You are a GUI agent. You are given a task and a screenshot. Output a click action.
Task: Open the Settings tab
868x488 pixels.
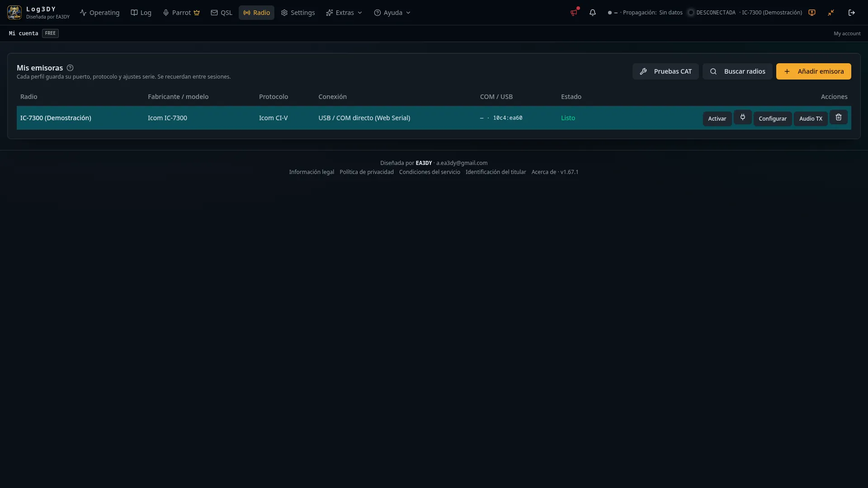pyautogui.click(x=298, y=13)
